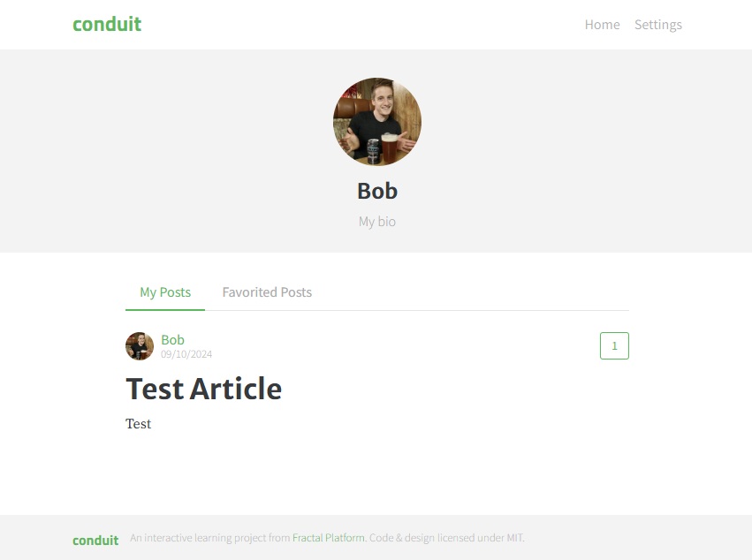Favorite the Test Article using the count button
The image size is (752, 560).
pos(613,345)
